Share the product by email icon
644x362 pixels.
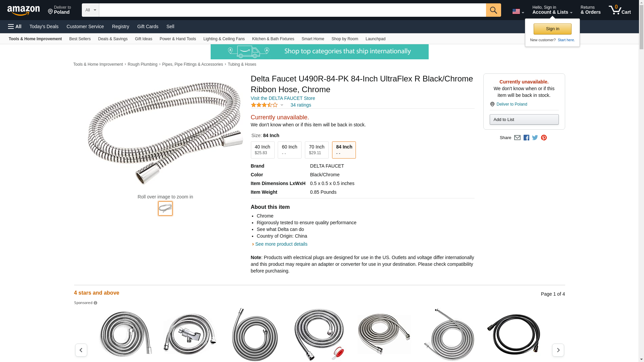(x=517, y=138)
